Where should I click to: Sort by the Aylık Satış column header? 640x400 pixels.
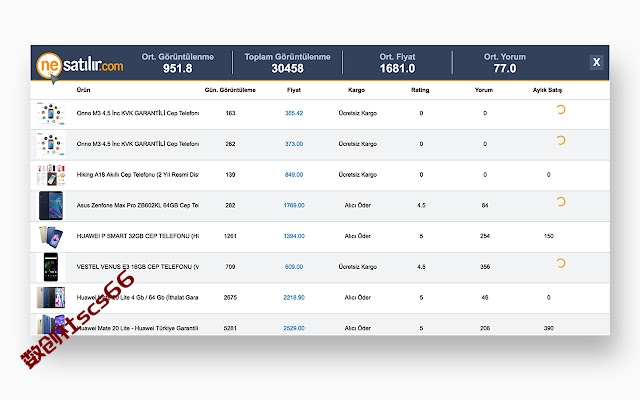coord(547,90)
